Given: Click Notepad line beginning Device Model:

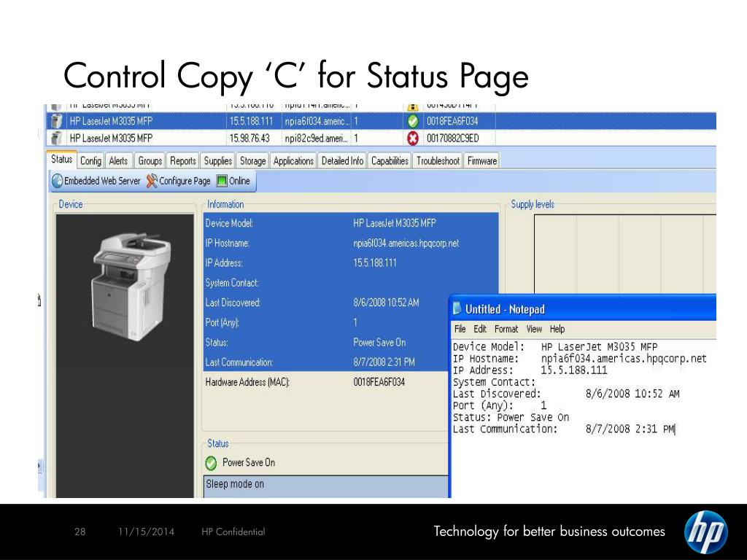Looking at the screenshot, I should click(555, 347).
